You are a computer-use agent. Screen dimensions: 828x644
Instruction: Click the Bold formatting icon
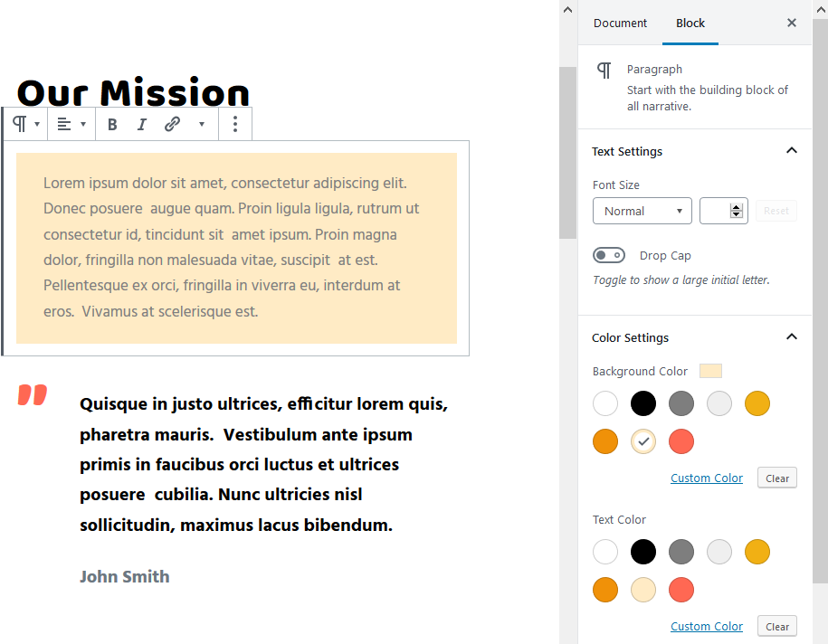(112, 125)
